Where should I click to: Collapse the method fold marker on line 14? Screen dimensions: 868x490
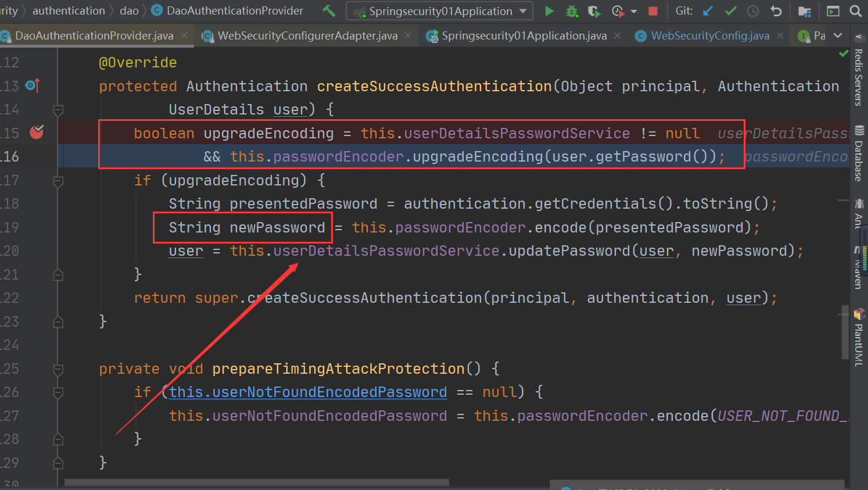(58, 109)
